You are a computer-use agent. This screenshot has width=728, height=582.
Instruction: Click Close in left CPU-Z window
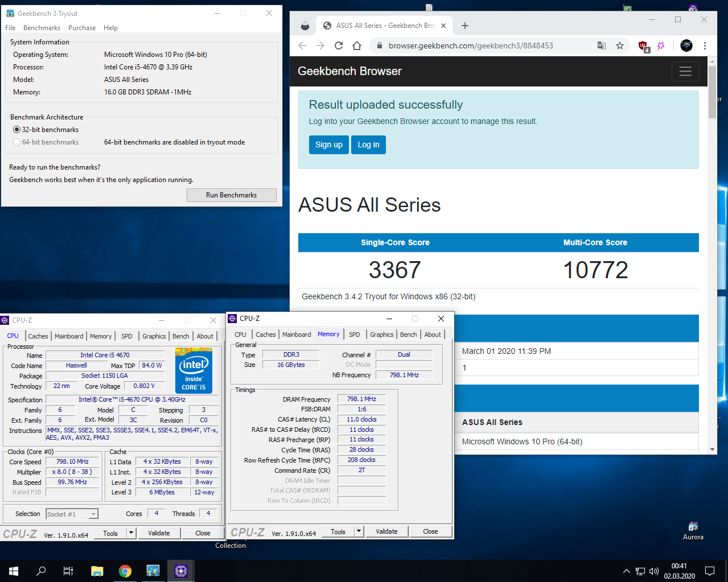pos(203,533)
